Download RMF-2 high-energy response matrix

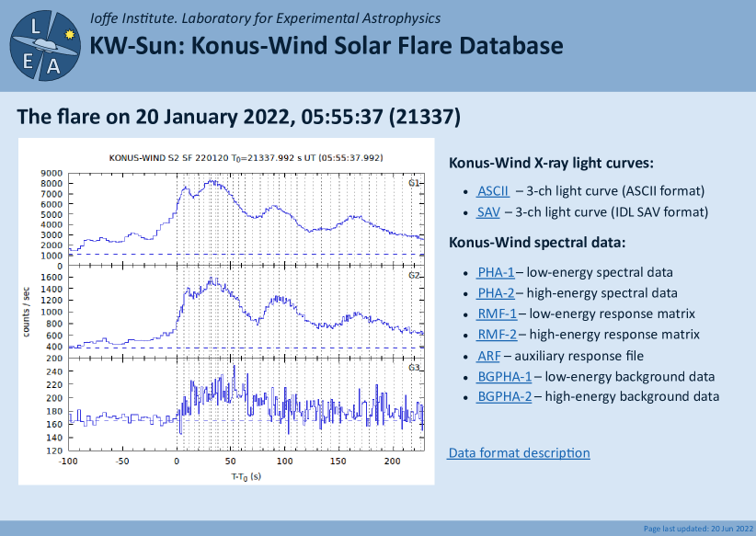[x=497, y=335]
